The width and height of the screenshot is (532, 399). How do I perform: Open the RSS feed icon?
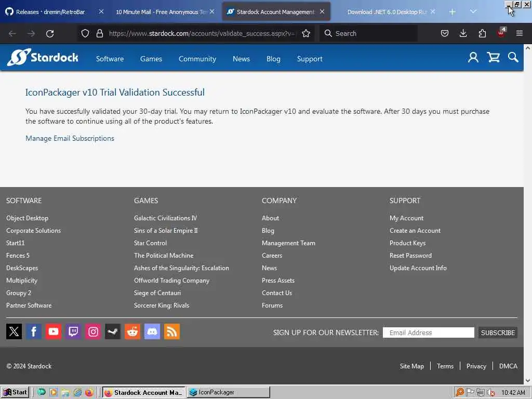[171, 331]
